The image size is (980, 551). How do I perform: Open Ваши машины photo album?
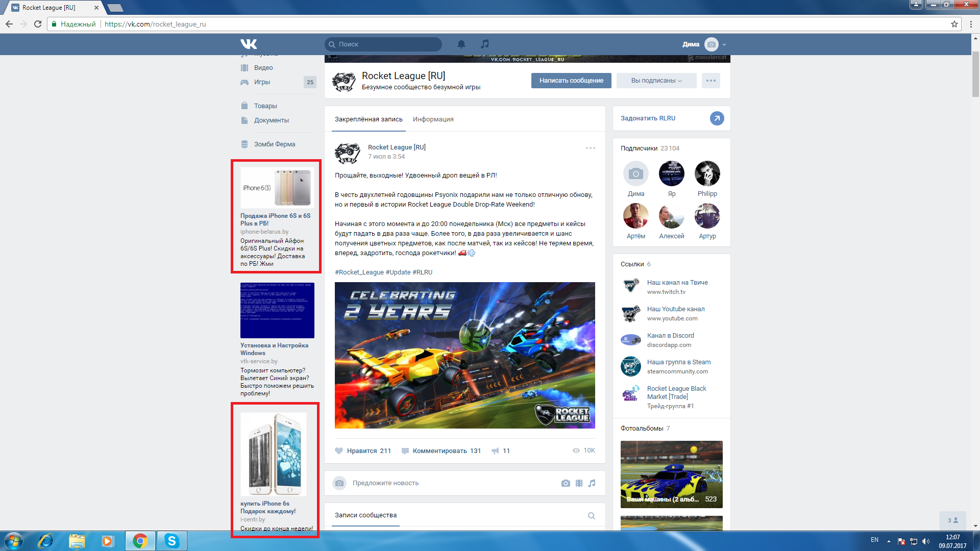(671, 474)
